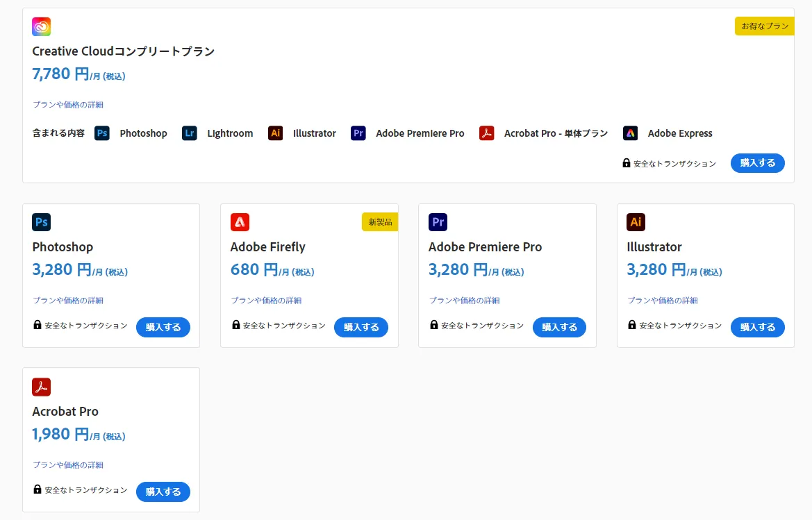Click Acrobat Pro - 単体プラン label
Image resolution: width=812 pixels, height=520 pixels.
pyautogui.click(x=556, y=133)
